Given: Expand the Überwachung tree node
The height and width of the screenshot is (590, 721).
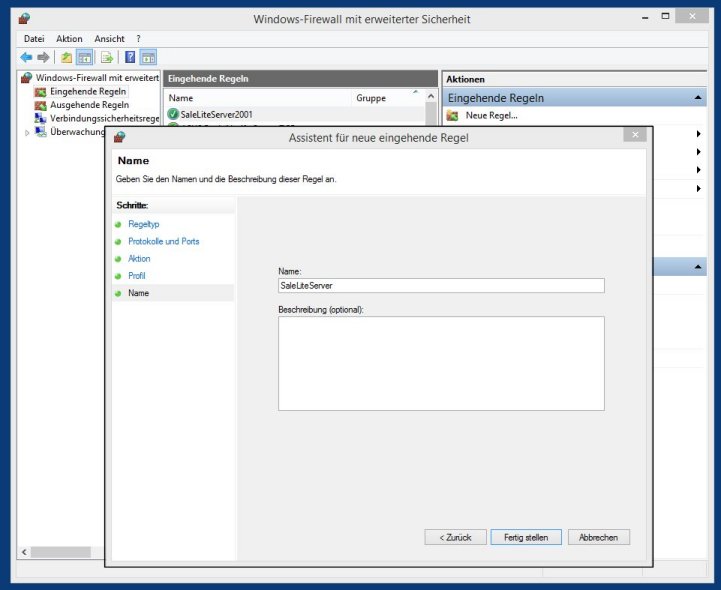Looking at the screenshot, I should click(x=27, y=132).
